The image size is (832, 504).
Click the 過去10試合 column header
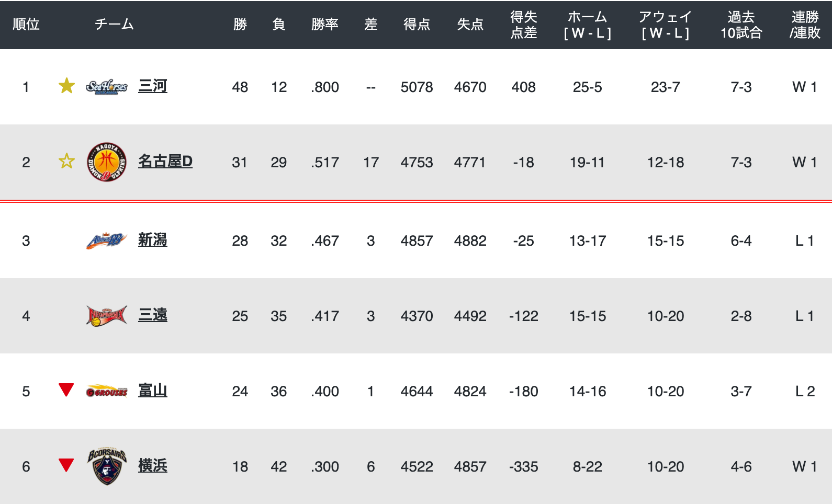(741, 25)
